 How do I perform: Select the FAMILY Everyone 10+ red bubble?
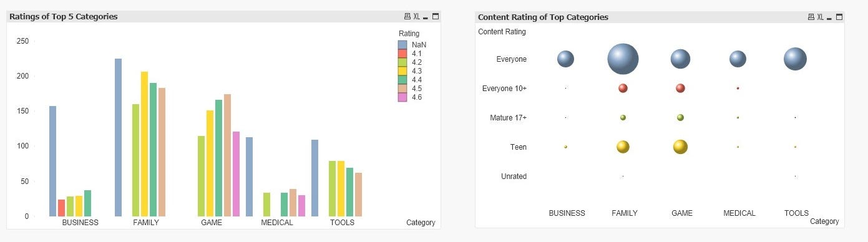click(623, 88)
